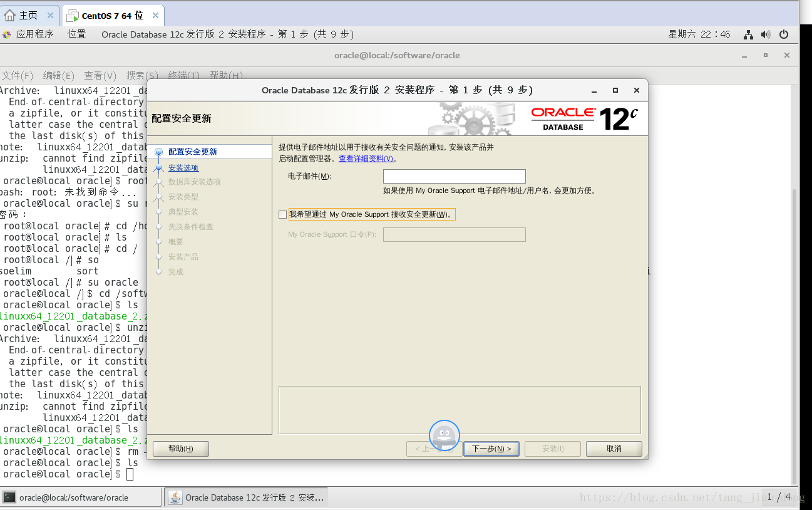This screenshot has height=510, width=812.
Task: Click the Java icon in taskbar
Action: [x=175, y=497]
